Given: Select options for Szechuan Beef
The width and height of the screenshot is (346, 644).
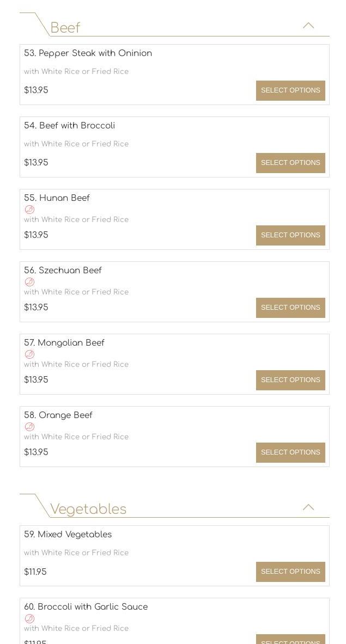Looking at the screenshot, I should [290, 308].
